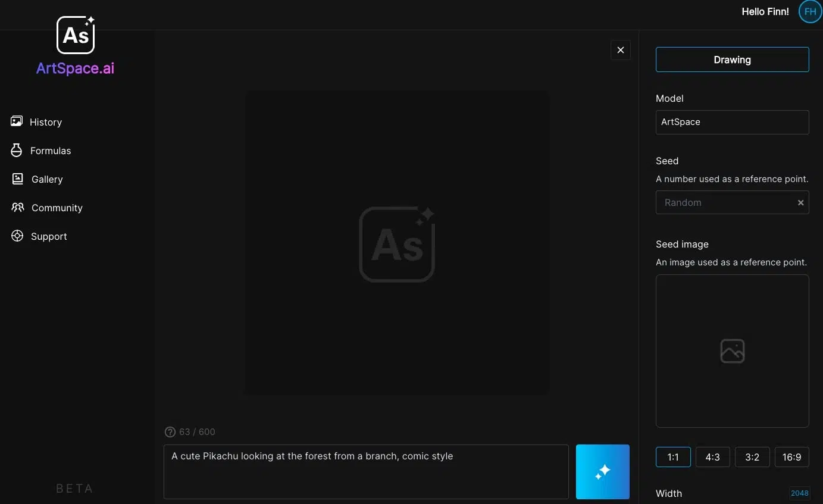823x504 pixels.
Task: Switch to the 16:9 aspect ratio
Action: coord(792,457)
